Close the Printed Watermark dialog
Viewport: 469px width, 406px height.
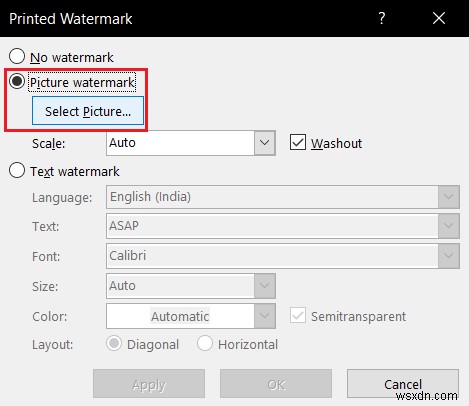(439, 18)
